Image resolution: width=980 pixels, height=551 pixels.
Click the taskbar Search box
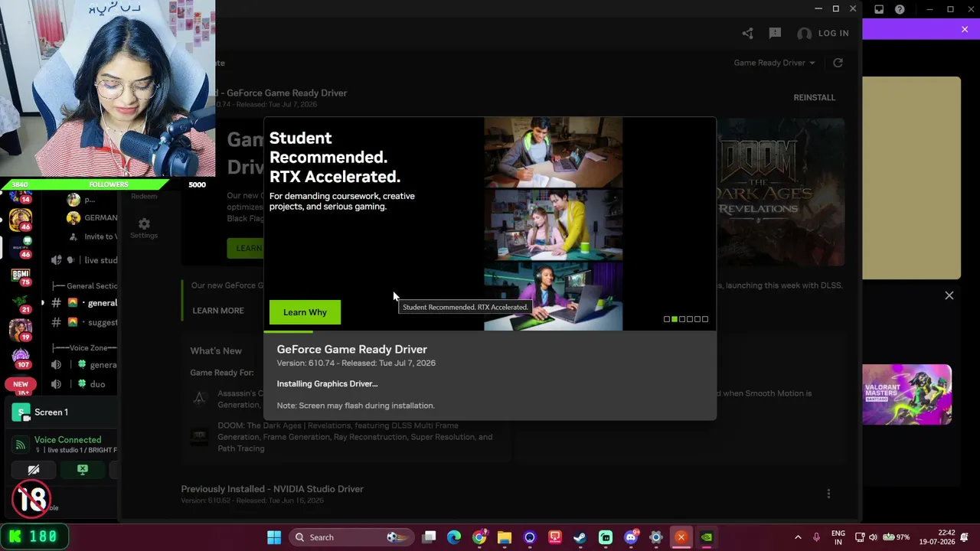[351, 537]
